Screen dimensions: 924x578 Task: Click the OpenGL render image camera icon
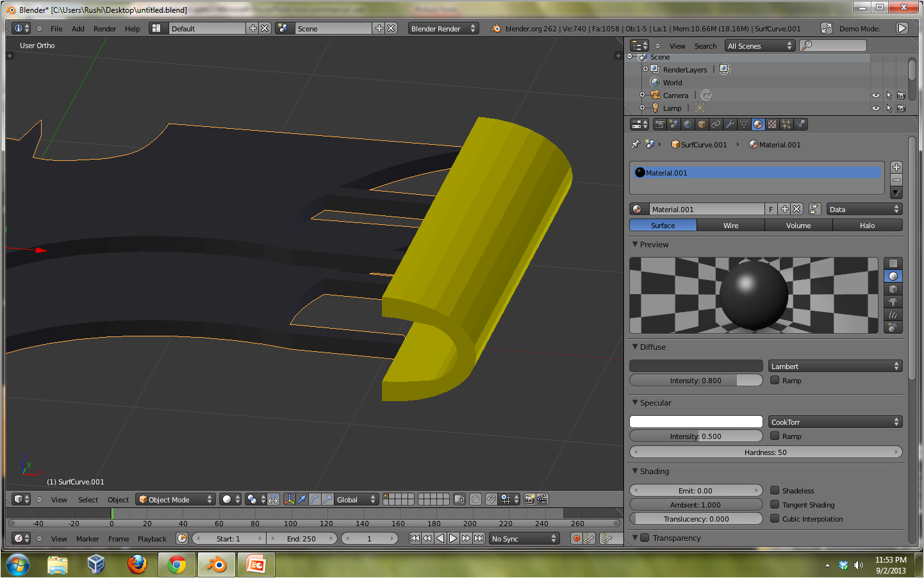click(529, 499)
